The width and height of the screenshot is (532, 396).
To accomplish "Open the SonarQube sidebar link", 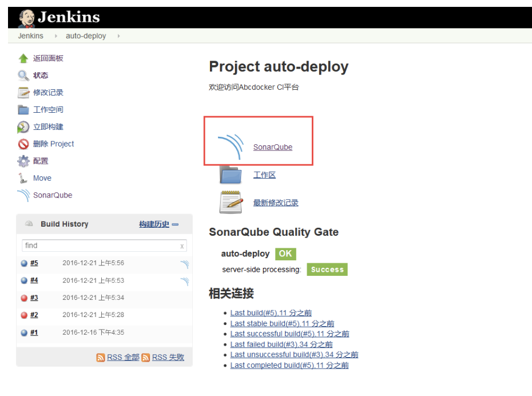I will [x=53, y=196].
